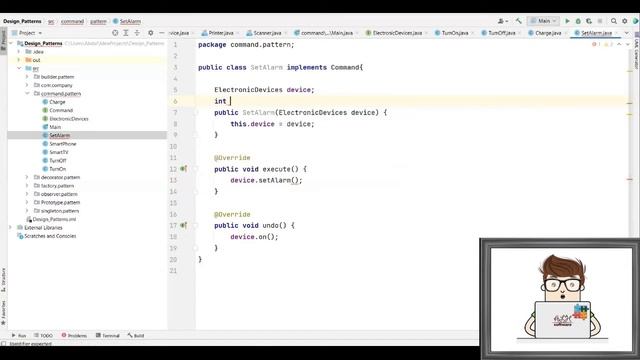The width and height of the screenshot is (640, 360).
Task: Collapse the Design_Patterns root node
Action: pyautogui.click(x=11, y=43)
